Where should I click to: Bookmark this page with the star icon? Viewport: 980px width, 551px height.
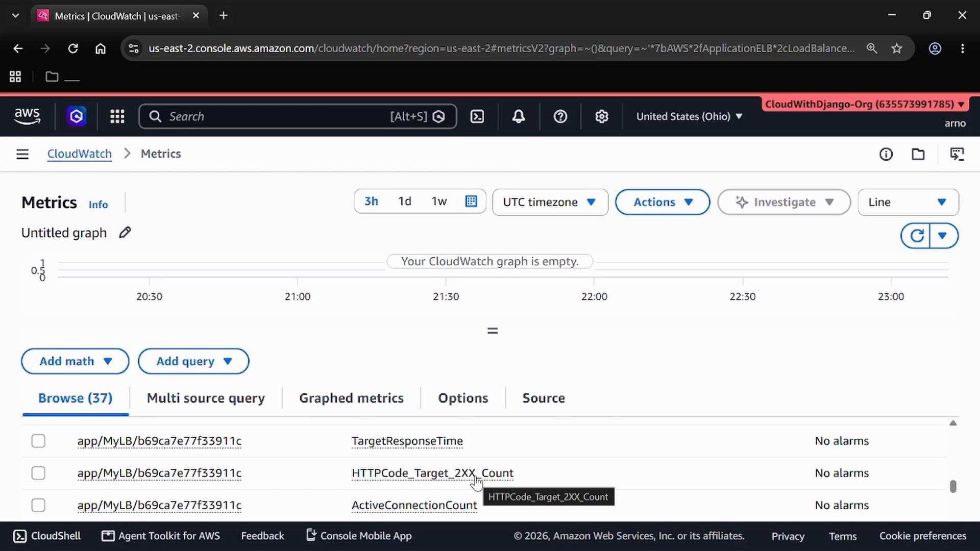click(897, 48)
